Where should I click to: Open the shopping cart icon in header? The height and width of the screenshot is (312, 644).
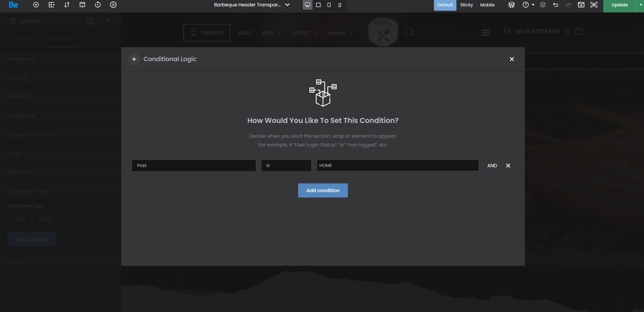[579, 31]
